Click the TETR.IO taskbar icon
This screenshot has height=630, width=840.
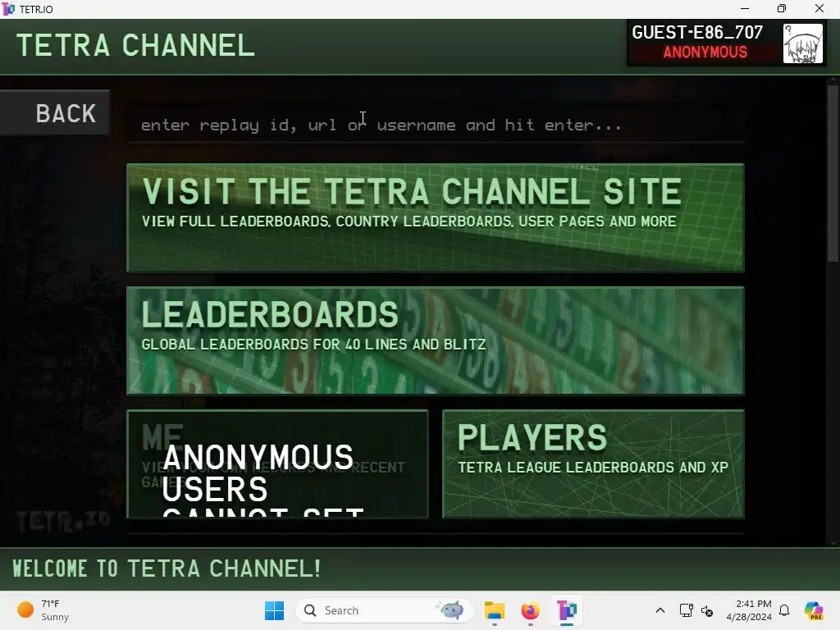point(566,610)
